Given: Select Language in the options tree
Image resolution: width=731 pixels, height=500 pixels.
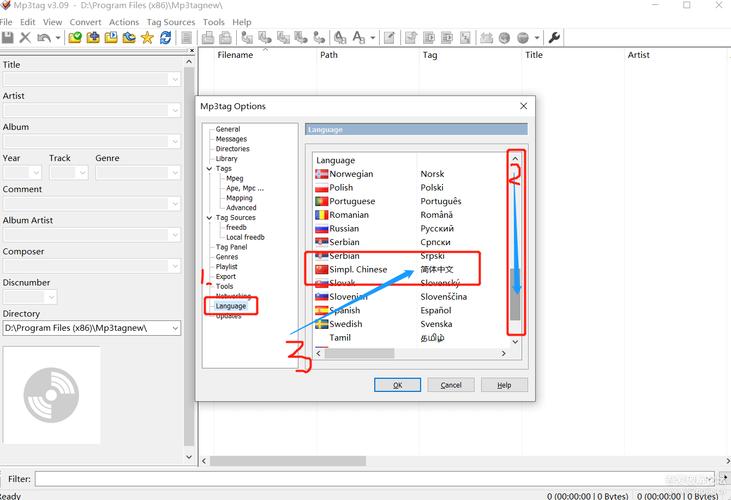Looking at the screenshot, I should click(x=231, y=306).
